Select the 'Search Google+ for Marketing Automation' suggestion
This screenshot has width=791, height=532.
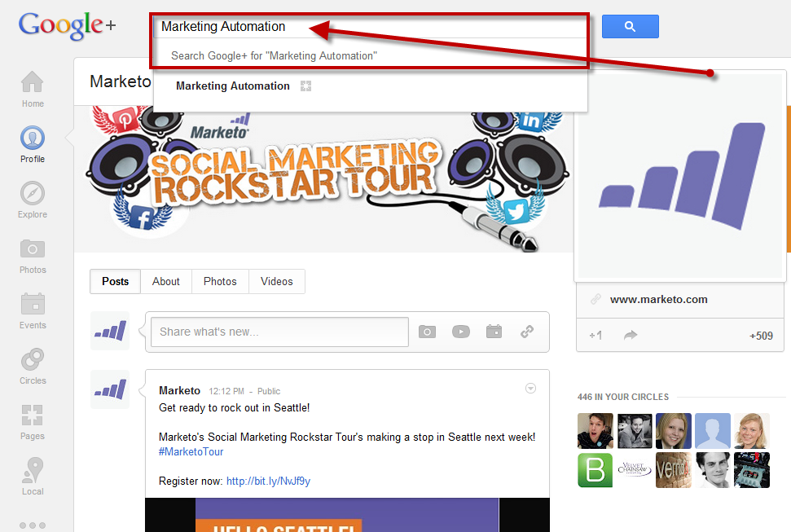(371, 55)
